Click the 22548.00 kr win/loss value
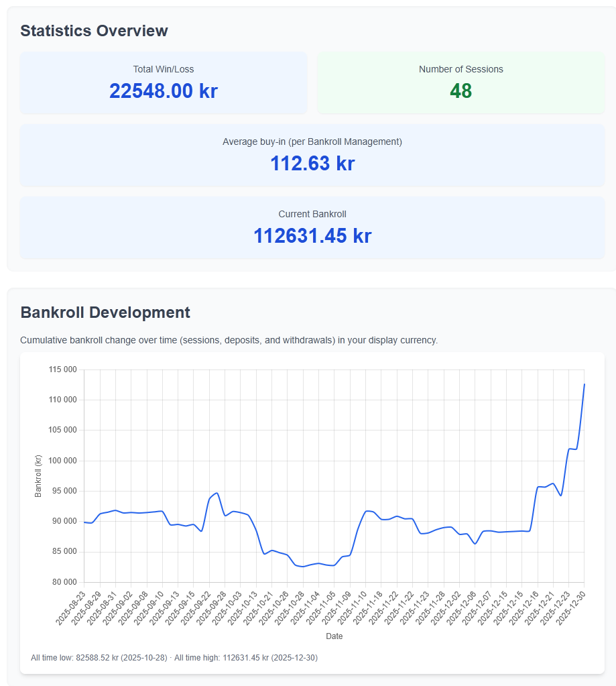616x686 pixels. (x=164, y=91)
